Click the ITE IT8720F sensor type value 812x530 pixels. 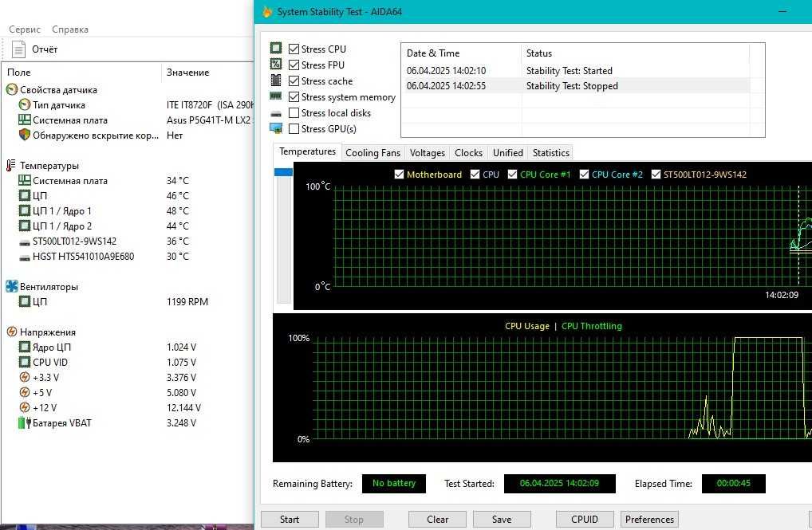pyautogui.click(x=210, y=105)
